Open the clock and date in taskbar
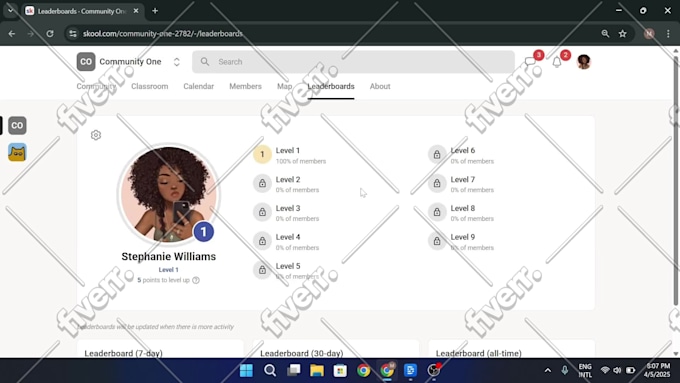The width and height of the screenshot is (680, 383). (x=657, y=370)
